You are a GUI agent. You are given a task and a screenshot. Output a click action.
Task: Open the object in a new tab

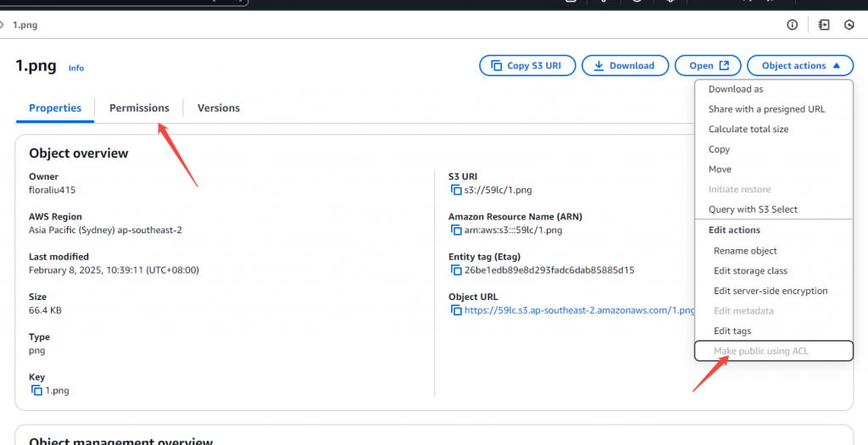[x=708, y=65]
